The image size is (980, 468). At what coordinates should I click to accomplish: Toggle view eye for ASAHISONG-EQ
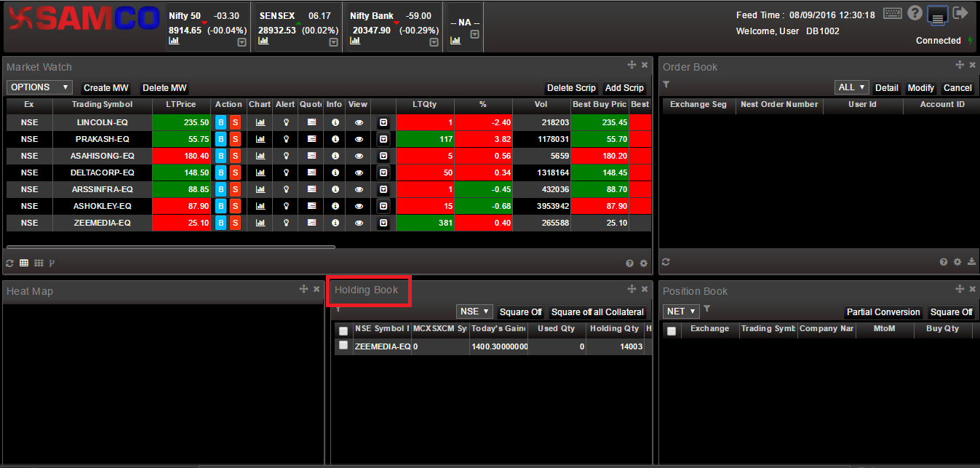(359, 156)
